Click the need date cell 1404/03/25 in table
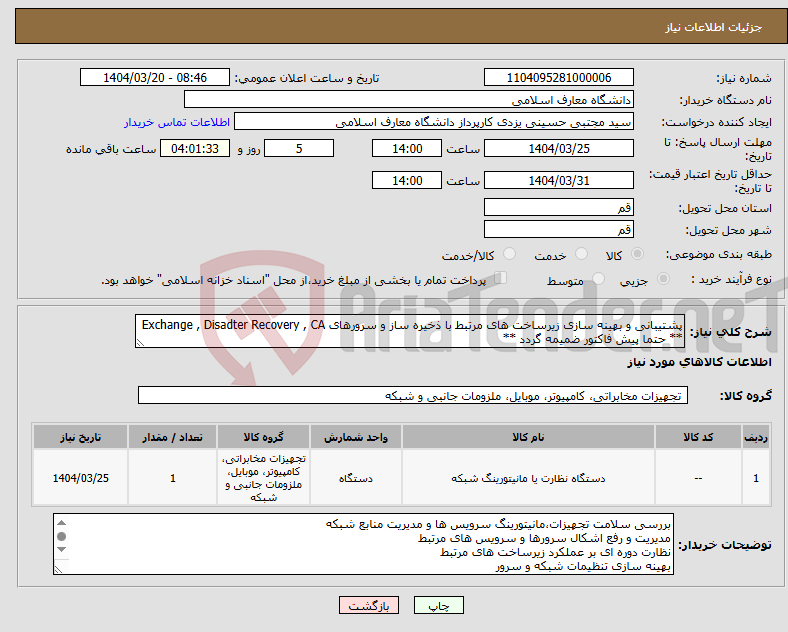788x632 pixels. (80, 478)
